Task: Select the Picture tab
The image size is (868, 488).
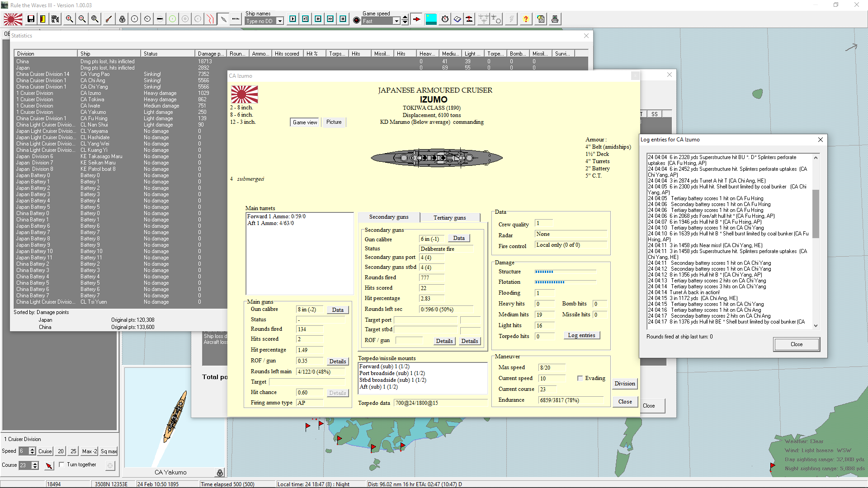Action: pyautogui.click(x=334, y=122)
